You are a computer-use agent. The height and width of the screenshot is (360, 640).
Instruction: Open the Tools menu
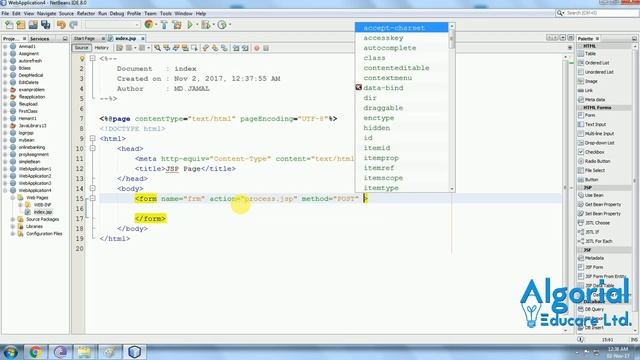tap(166, 13)
